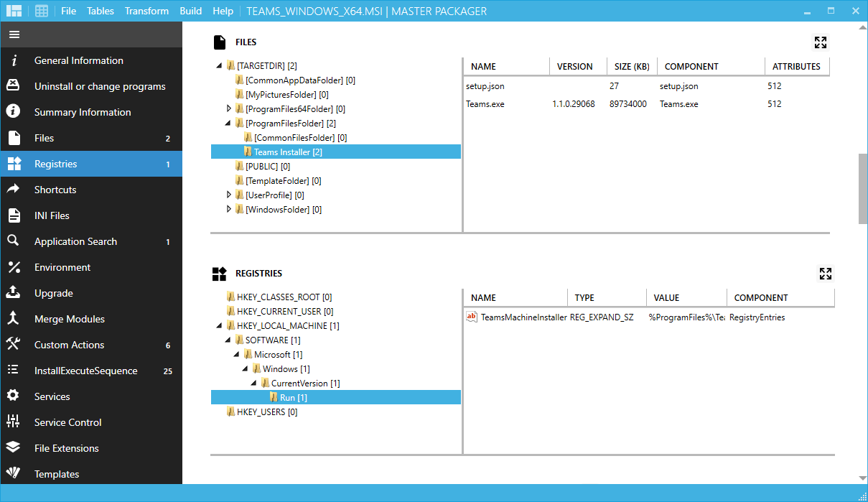The height and width of the screenshot is (502, 868).
Task: Click the scrollbar down arrow
Action: tap(863, 478)
